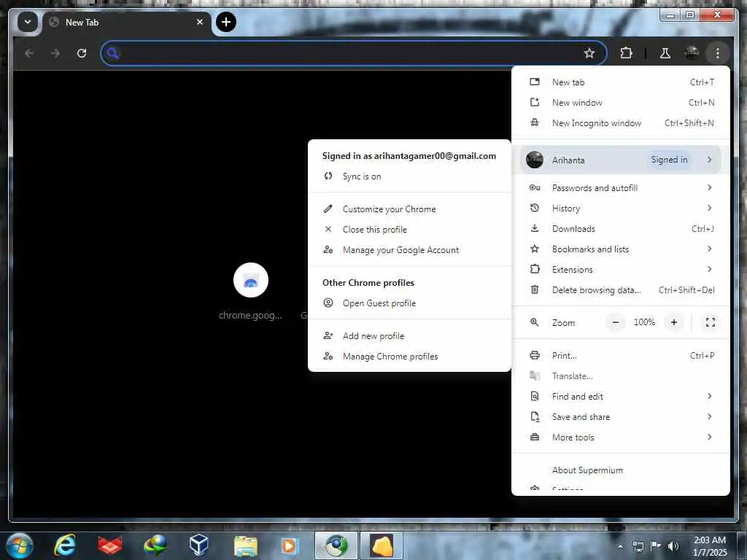Click the Signed in badge
The image size is (747, 560).
point(669,160)
